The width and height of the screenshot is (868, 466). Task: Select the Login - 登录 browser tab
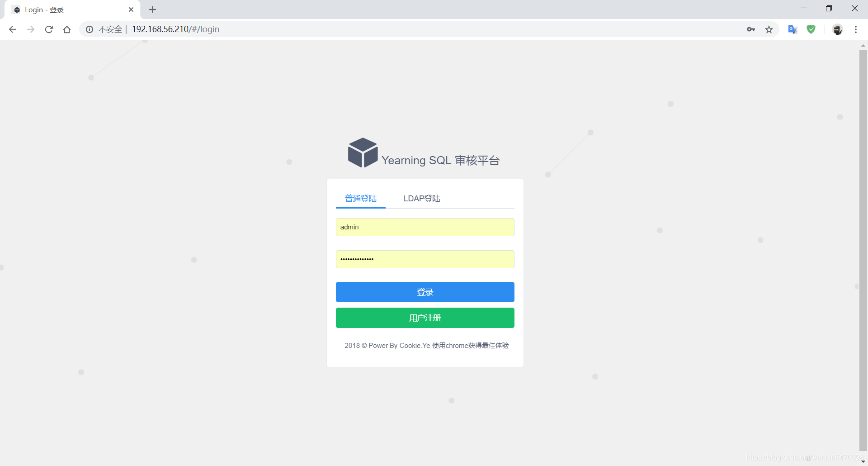point(72,10)
